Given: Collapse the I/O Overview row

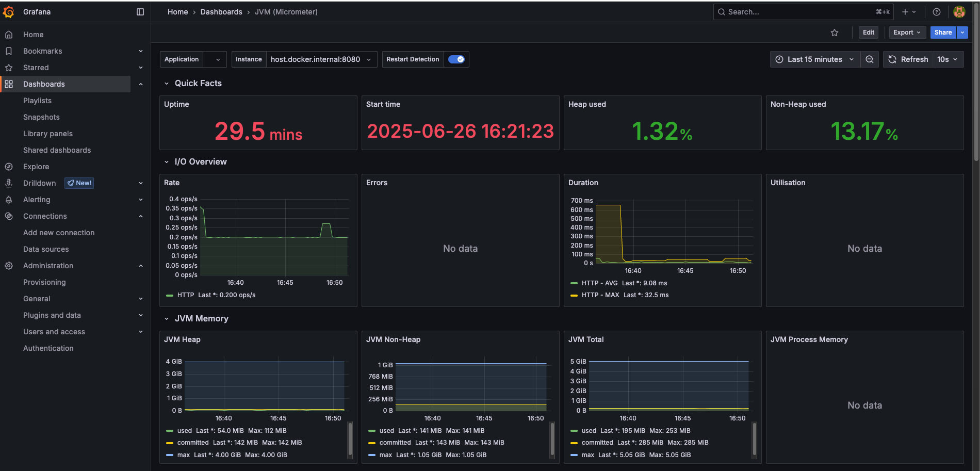Looking at the screenshot, I should click(x=167, y=162).
